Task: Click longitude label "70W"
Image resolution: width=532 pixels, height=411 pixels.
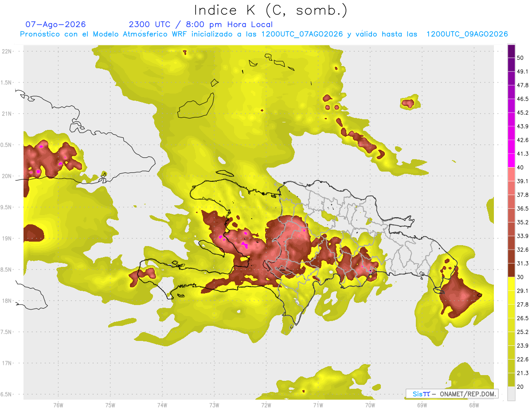Action: coord(370,405)
